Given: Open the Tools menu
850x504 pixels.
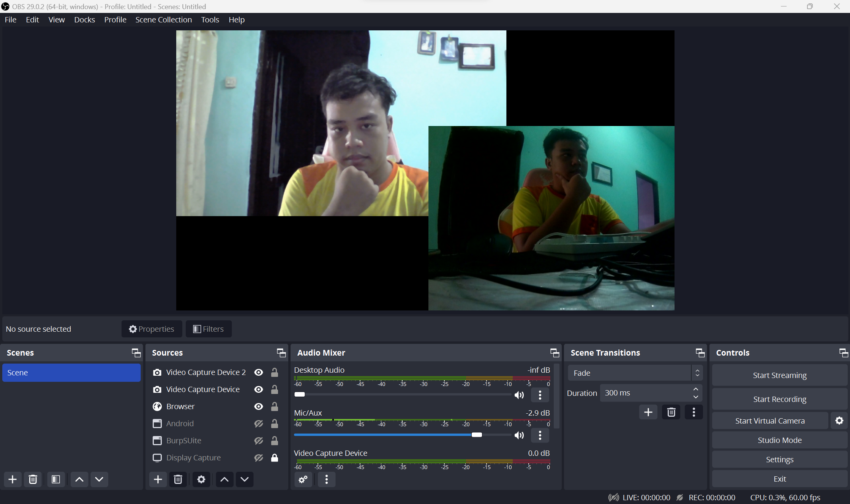Looking at the screenshot, I should pyautogui.click(x=210, y=20).
